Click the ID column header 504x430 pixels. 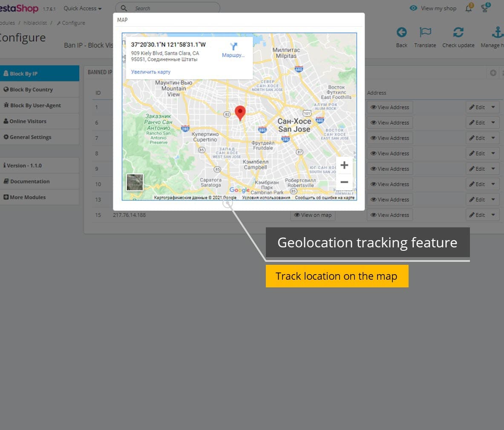pyautogui.click(x=98, y=93)
